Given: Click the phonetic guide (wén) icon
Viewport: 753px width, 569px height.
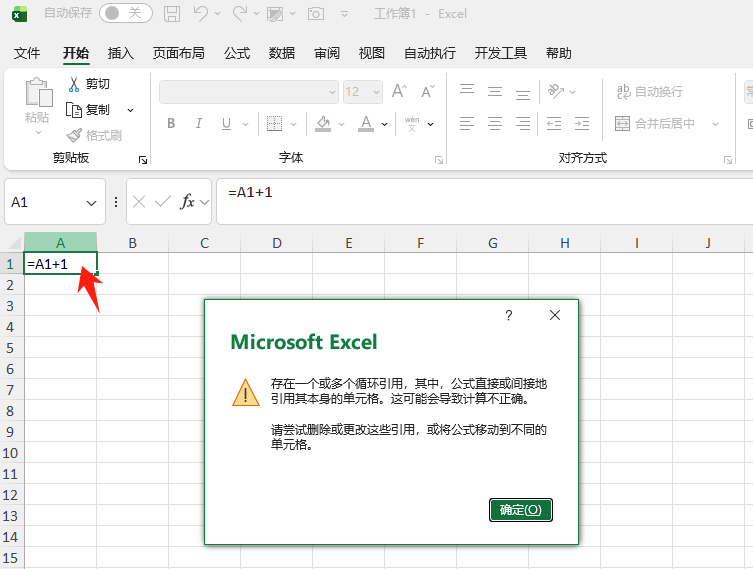Looking at the screenshot, I should tap(412, 124).
